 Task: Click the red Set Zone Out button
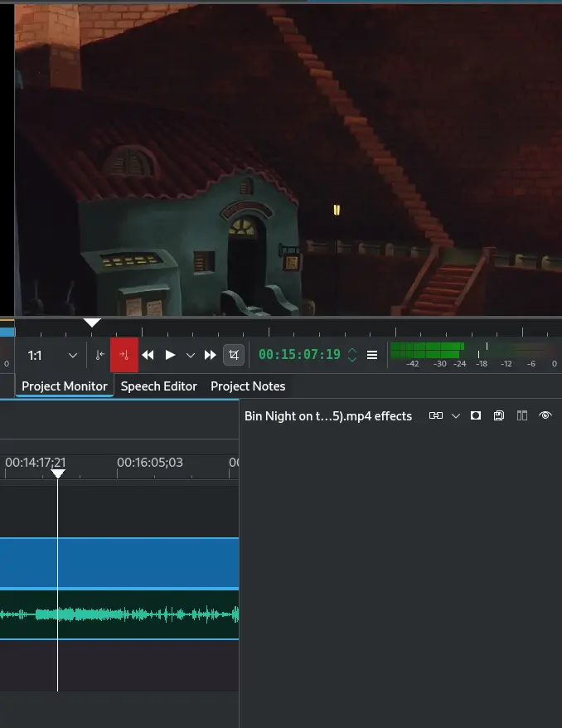(x=124, y=355)
